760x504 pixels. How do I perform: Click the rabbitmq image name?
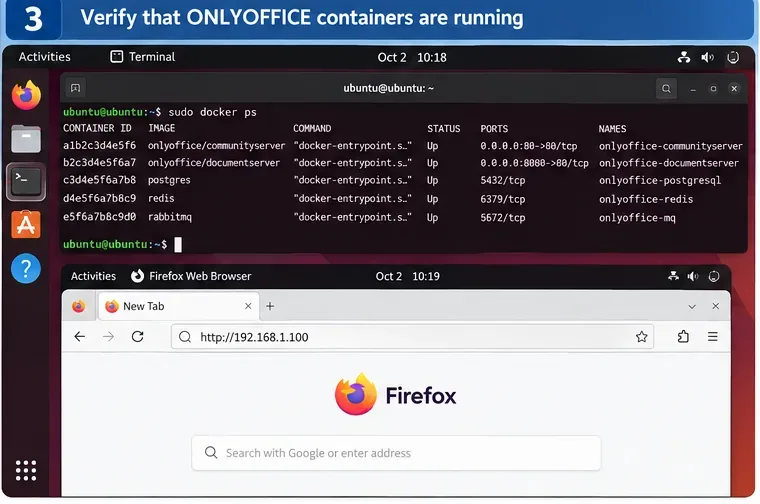pyautogui.click(x=170, y=217)
